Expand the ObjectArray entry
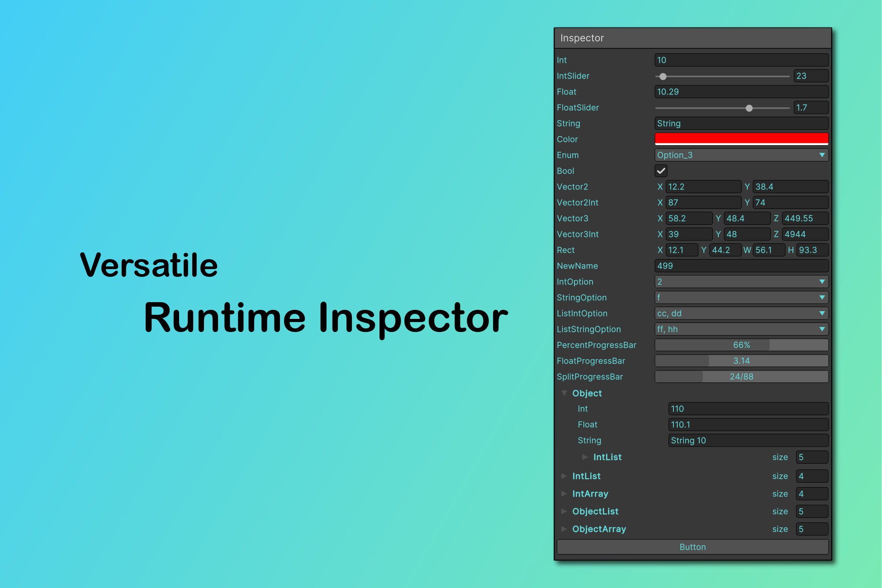This screenshot has height=588, width=882. point(564,529)
